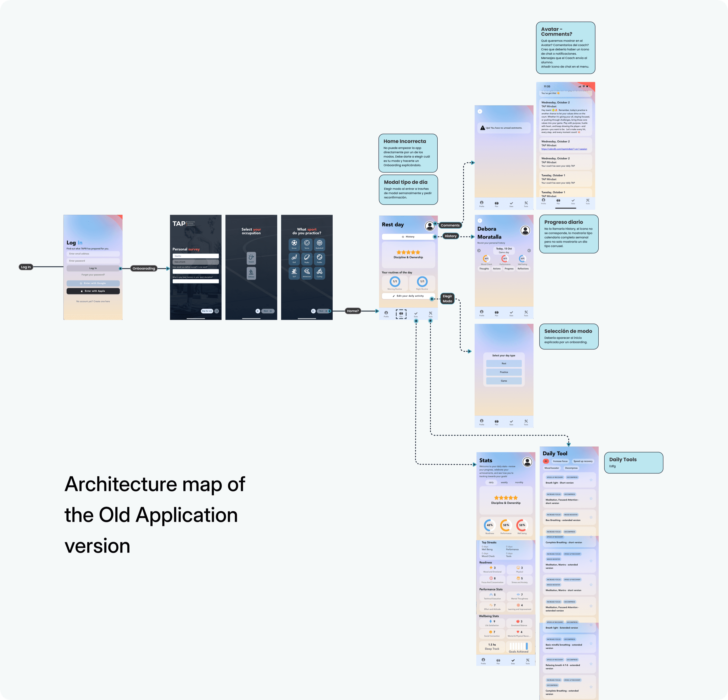Tap avatar on Debora Moratalla screen
The height and width of the screenshot is (700, 728).
[525, 230]
